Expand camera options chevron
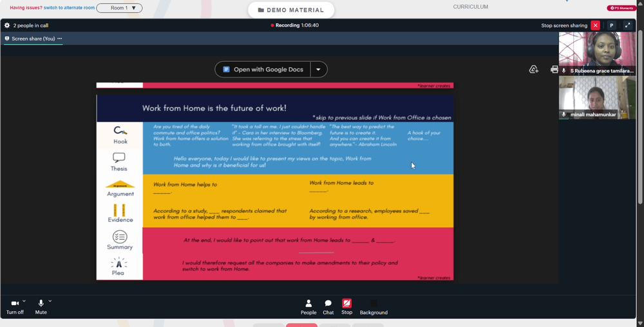Viewport: 644px width, 327px height. [24, 301]
